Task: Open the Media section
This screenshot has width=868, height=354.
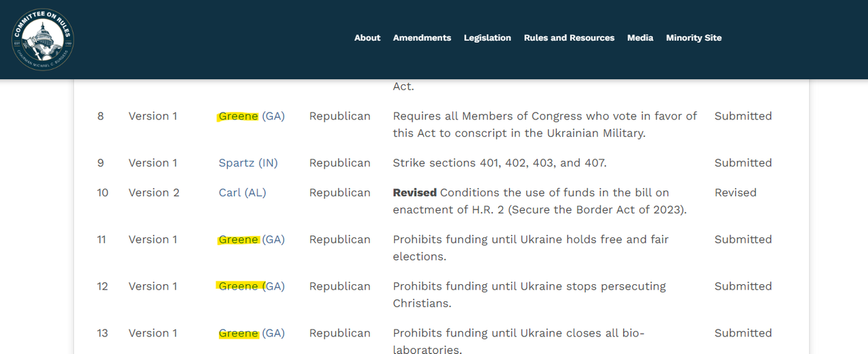Action: click(640, 38)
